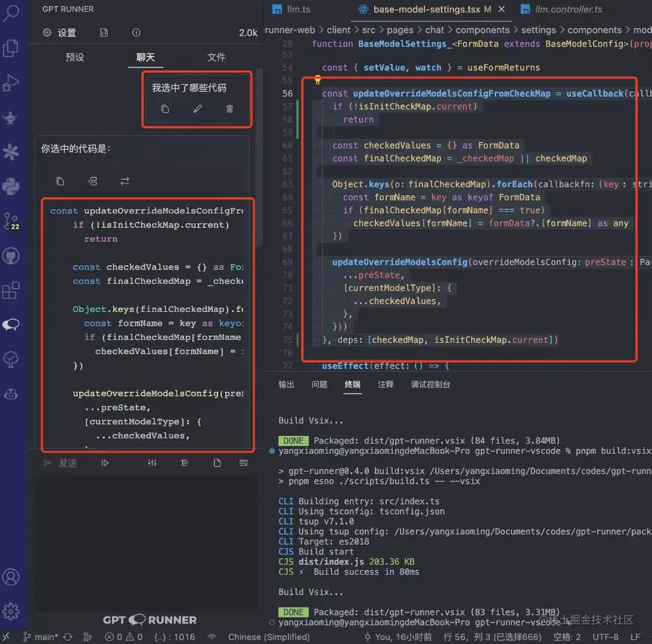Click the chat panel vertical scrollbar
The width and height of the screenshot is (652, 644).
[259, 158]
